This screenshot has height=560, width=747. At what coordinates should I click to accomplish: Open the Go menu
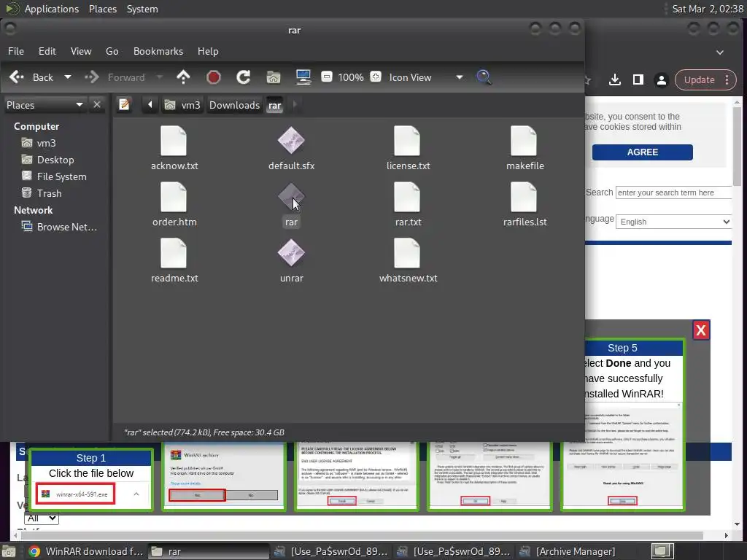[112, 51]
